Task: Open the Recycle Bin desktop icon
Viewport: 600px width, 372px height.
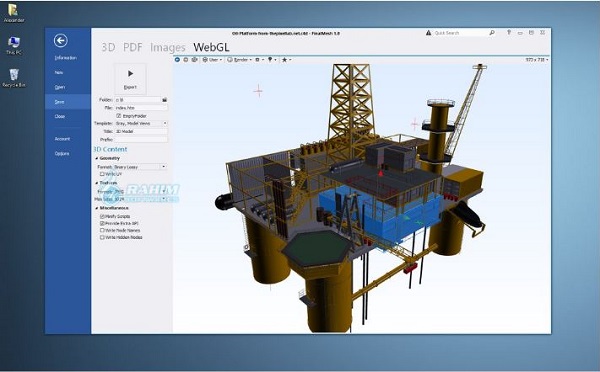Action: [14, 78]
